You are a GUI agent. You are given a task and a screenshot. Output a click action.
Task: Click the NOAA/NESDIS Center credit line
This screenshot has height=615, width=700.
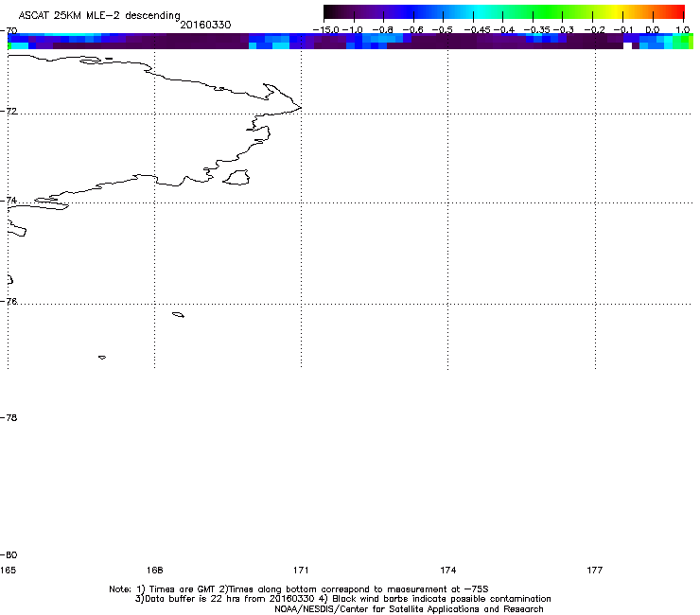pyautogui.click(x=409, y=609)
